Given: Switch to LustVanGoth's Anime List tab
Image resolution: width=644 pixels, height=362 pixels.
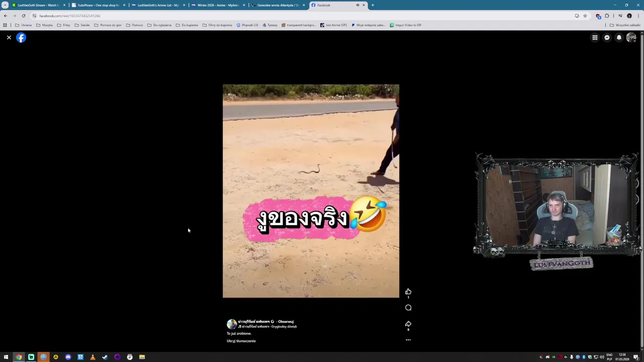Looking at the screenshot, I should pyautogui.click(x=158, y=5).
